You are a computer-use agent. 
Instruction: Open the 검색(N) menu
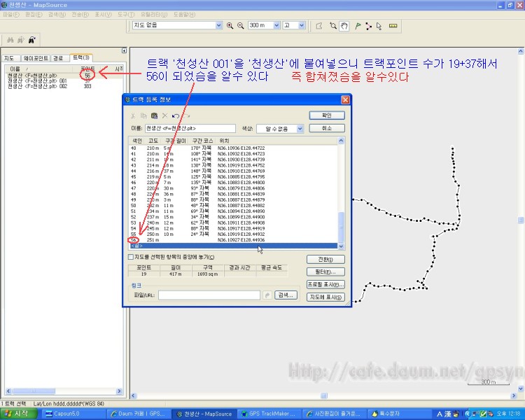57,15
